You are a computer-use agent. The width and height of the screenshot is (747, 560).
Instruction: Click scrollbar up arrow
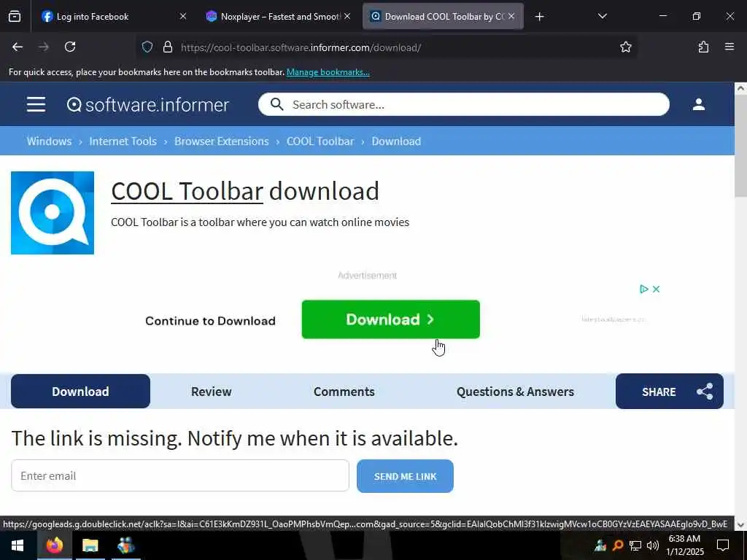click(740, 88)
